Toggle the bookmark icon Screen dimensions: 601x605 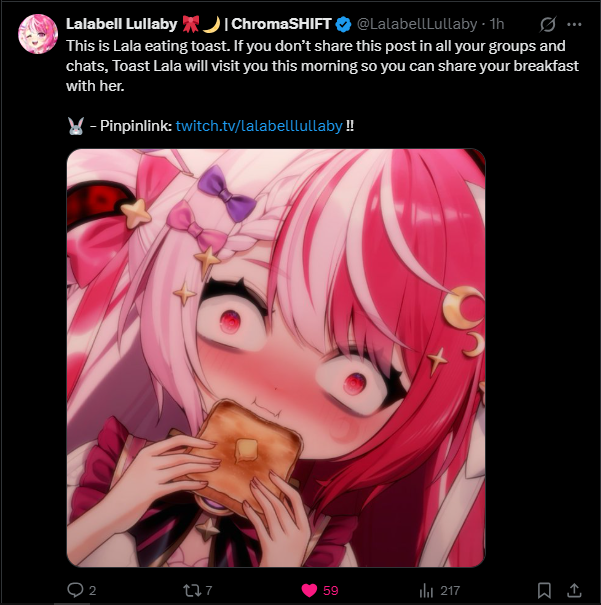coord(544,590)
